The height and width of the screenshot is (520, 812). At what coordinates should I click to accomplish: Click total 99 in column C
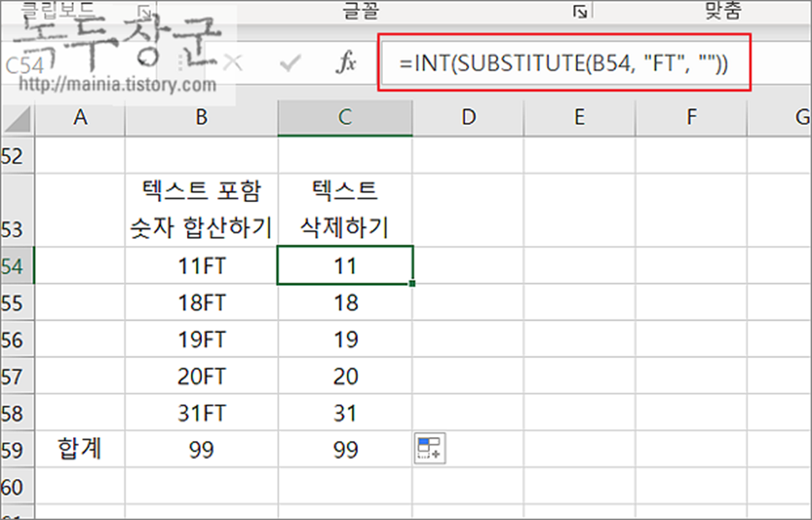point(345,450)
